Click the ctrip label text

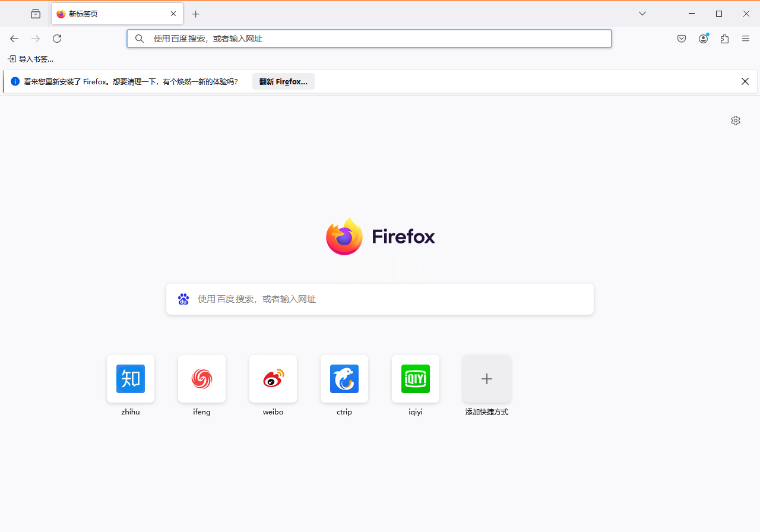(x=344, y=412)
